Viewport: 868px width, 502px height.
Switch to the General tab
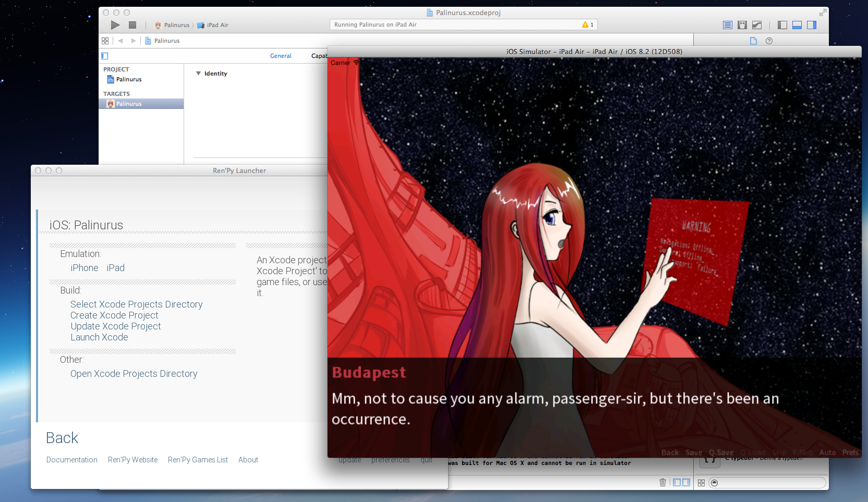point(281,56)
